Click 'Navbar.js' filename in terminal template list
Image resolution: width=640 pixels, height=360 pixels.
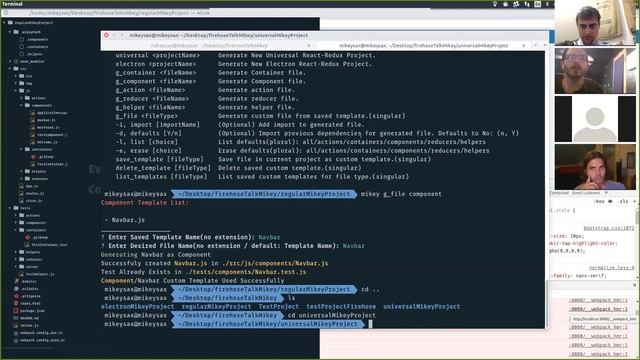point(128,220)
